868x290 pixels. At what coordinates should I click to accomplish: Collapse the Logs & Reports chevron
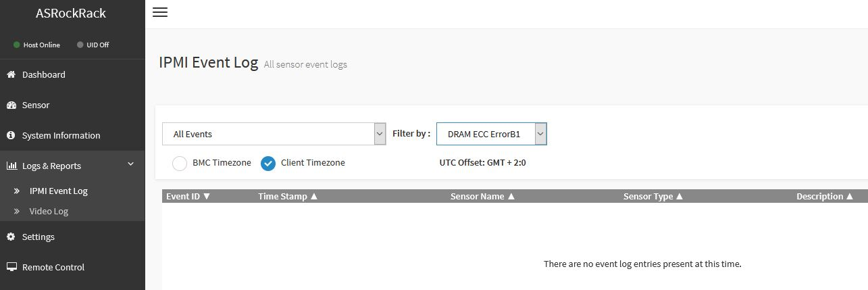pyautogui.click(x=131, y=164)
